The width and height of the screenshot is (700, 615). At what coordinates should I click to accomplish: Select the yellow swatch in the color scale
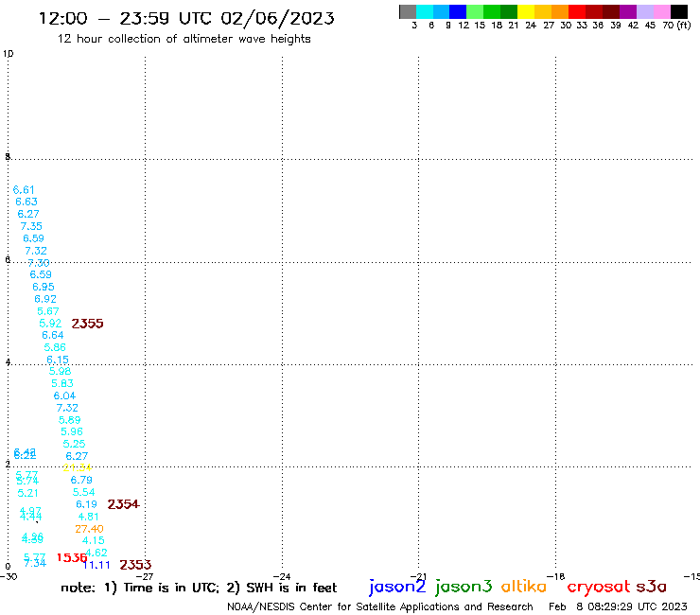click(526, 11)
